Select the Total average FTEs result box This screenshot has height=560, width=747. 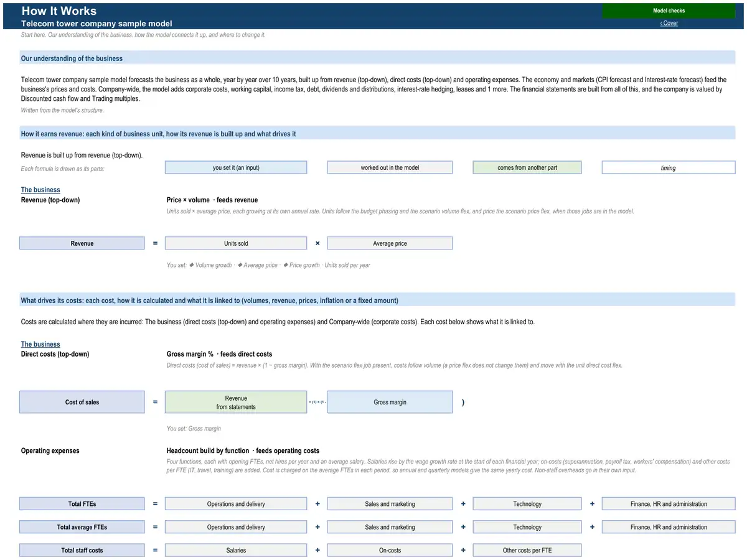82,527
